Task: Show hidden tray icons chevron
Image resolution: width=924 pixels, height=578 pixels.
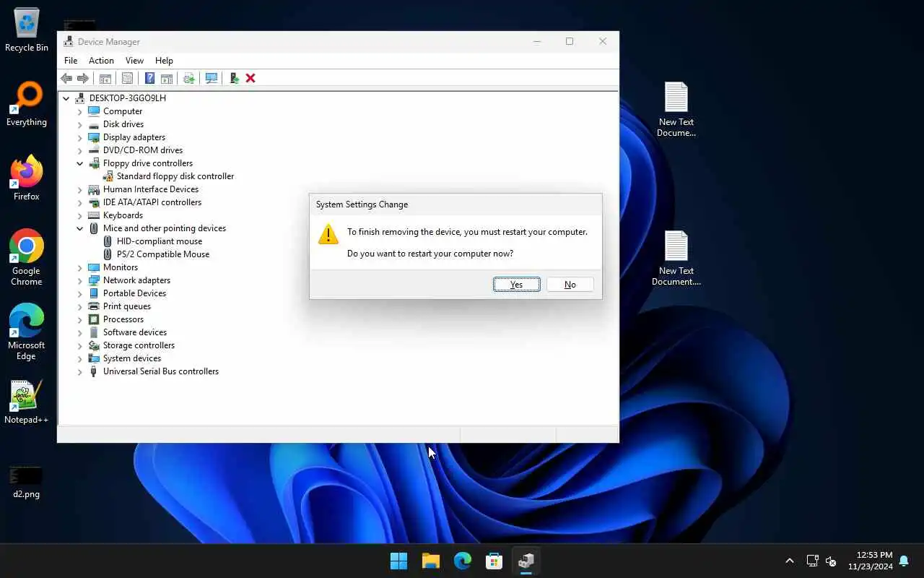Action: point(790,561)
